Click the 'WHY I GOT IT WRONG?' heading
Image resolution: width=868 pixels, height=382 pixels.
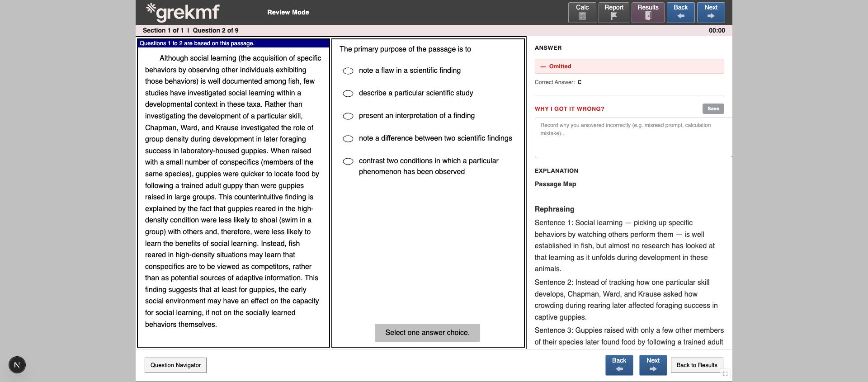click(569, 109)
